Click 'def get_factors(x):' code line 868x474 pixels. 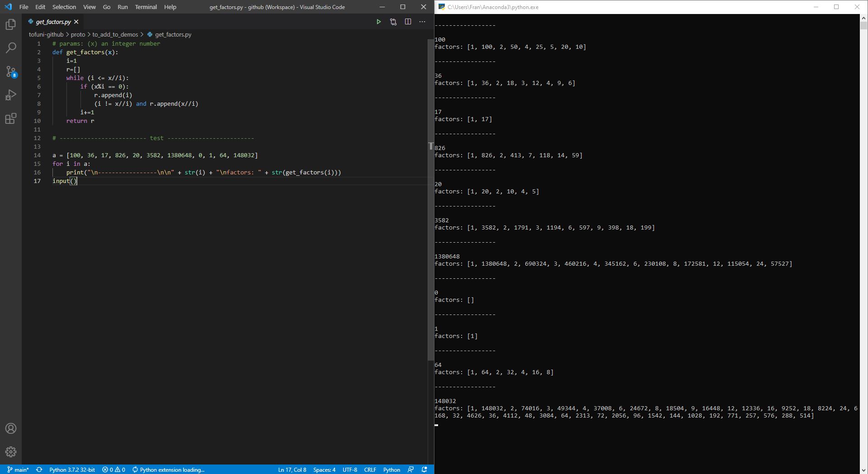click(85, 52)
